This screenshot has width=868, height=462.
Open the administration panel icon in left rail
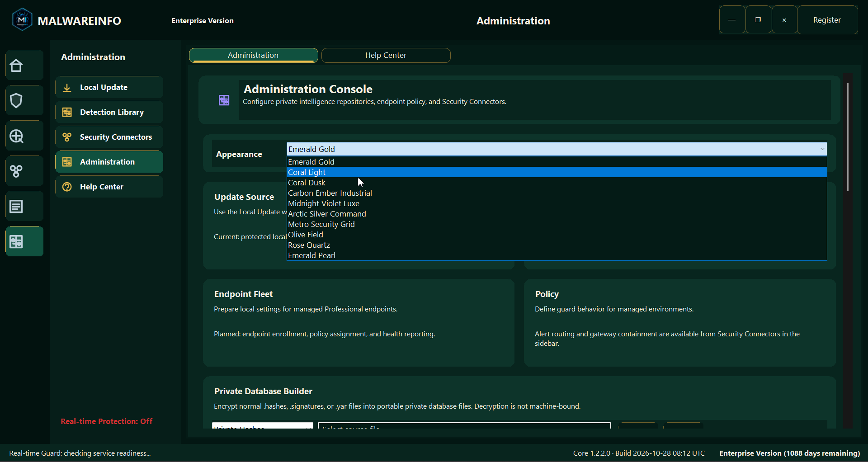(x=24, y=242)
